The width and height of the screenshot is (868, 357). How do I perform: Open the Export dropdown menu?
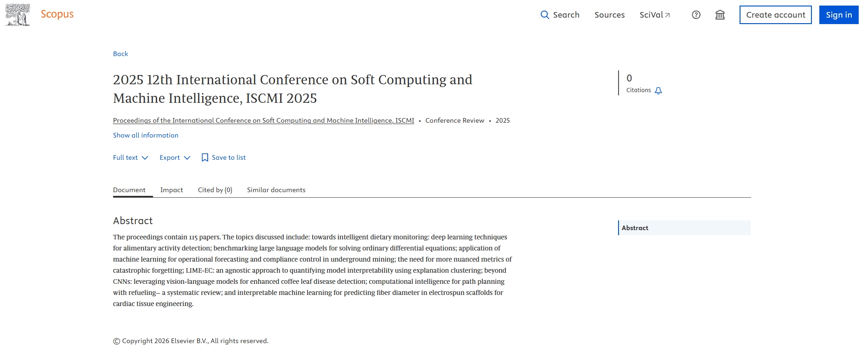(x=175, y=158)
